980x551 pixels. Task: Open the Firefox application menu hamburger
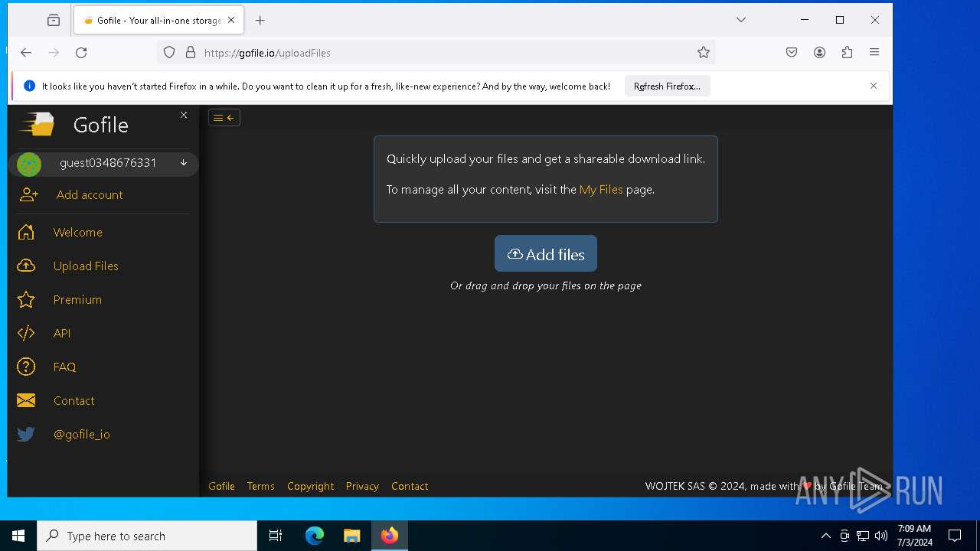(874, 53)
